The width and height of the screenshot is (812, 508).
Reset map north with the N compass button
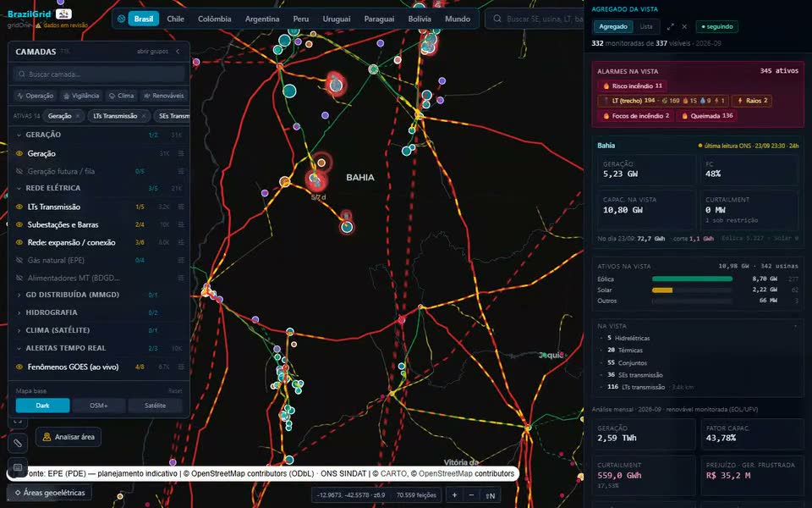tap(490, 495)
